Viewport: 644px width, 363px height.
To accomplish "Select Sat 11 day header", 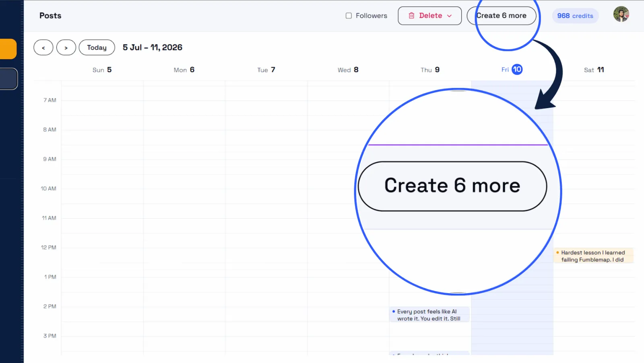I will click(x=594, y=70).
